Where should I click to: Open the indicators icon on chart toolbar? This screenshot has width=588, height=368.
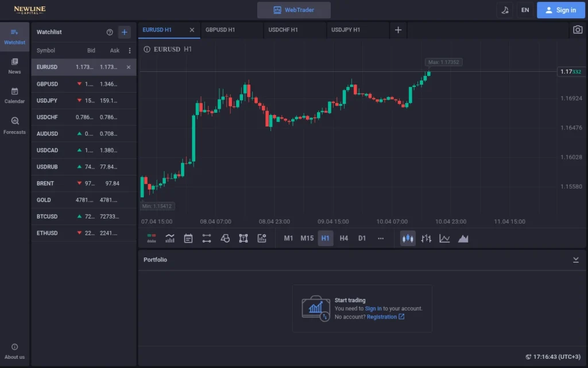(x=262, y=237)
